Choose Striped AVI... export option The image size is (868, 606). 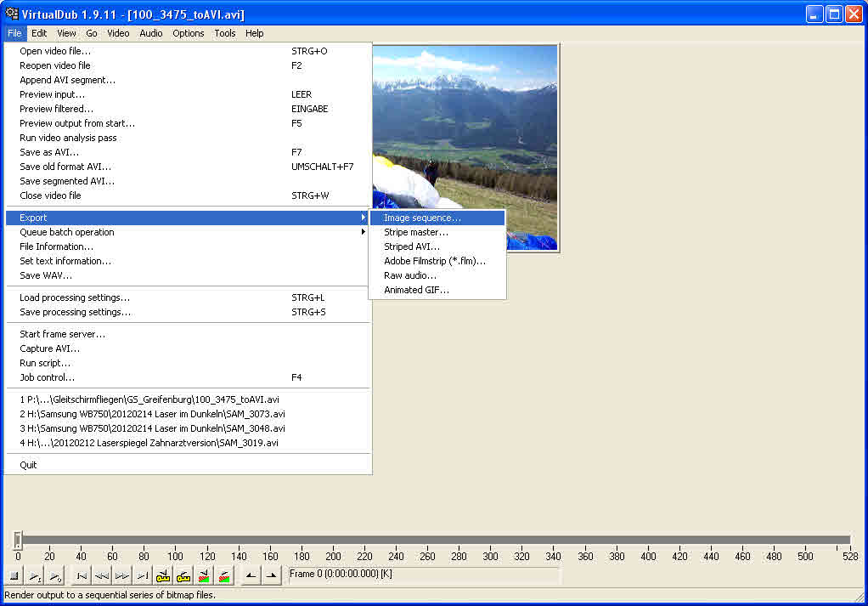point(437,246)
